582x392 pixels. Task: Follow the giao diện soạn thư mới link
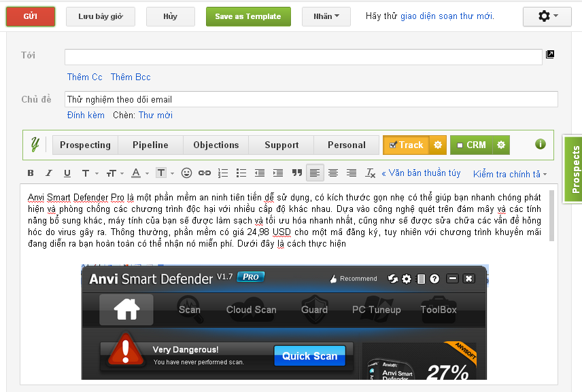coord(447,16)
